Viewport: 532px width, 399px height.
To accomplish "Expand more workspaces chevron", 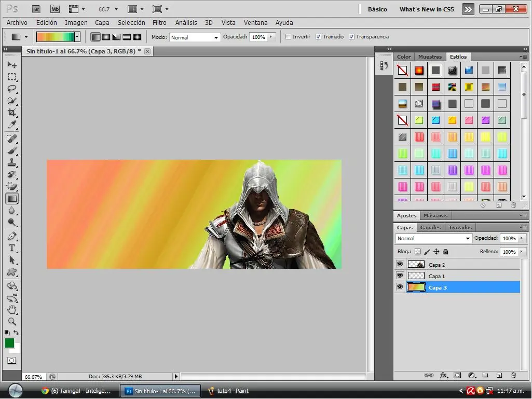I will coord(468,9).
